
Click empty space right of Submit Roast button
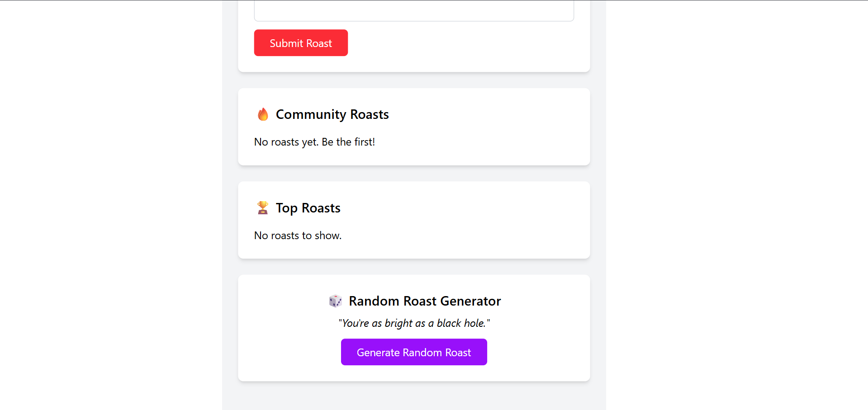pos(452,43)
